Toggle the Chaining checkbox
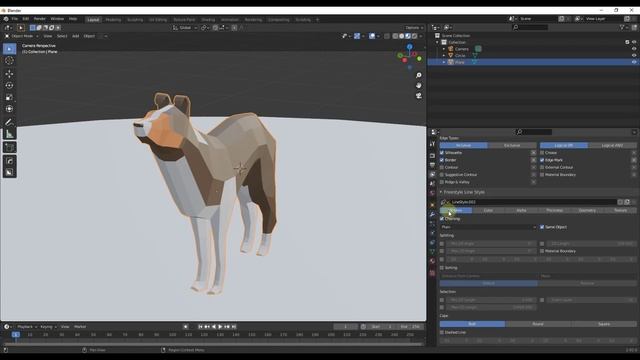Image resolution: width=640 pixels, height=360 pixels. coord(442,219)
